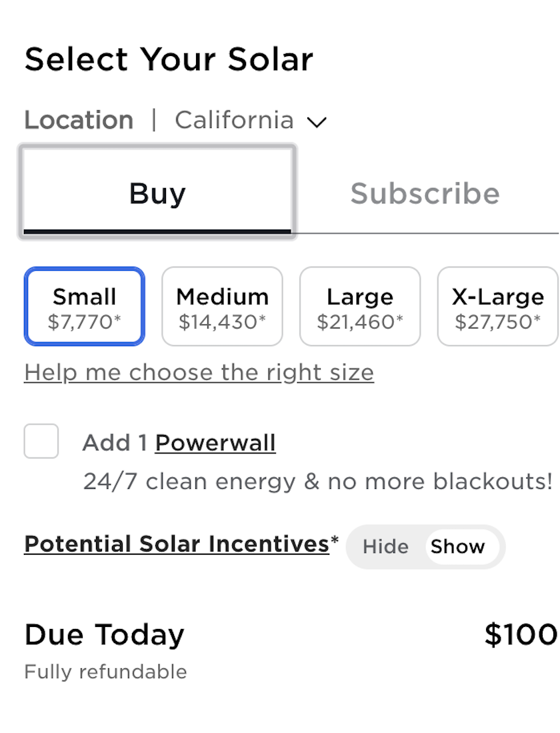The height and width of the screenshot is (733, 560).
Task: Pick the X-Large $27,750 option
Action: point(498,306)
